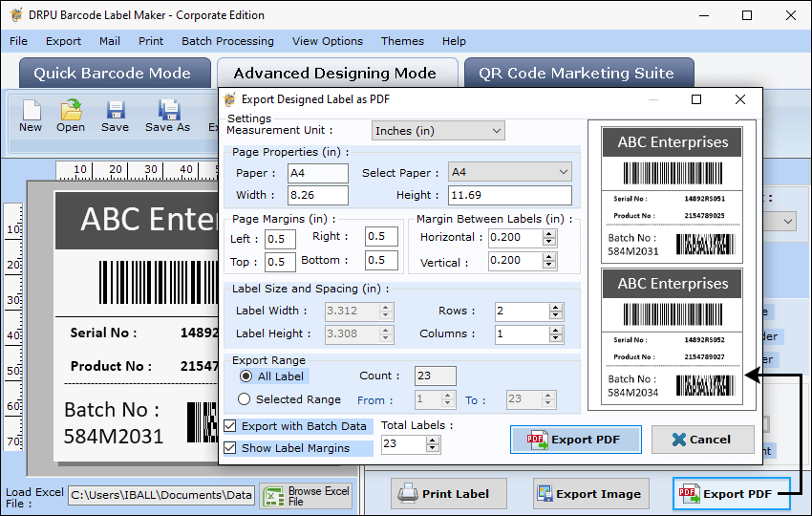This screenshot has height=516, width=812.
Task: Increase the Rows value
Action: pos(556,308)
